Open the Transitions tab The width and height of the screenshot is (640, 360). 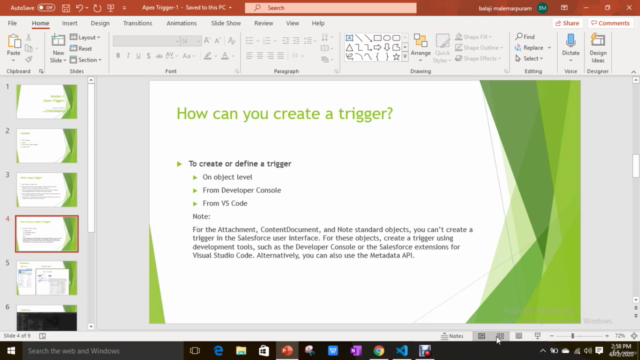click(x=138, y=23)
